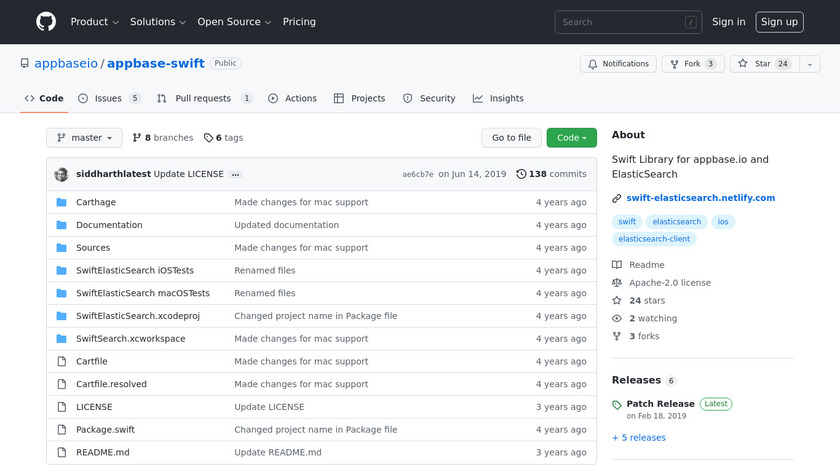This screenshot has width=840, height=472.
Task: Open the Carthage folder
Action: [96, 202]
